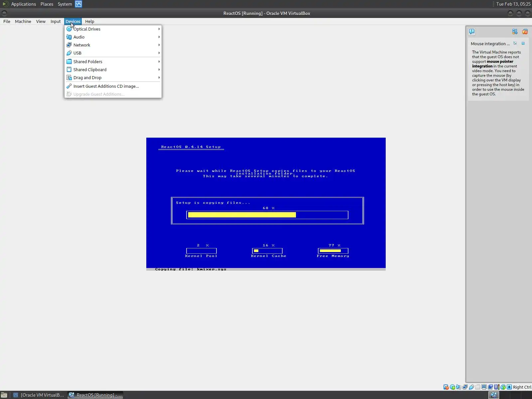Close the open Devices menu

point(73,21)
